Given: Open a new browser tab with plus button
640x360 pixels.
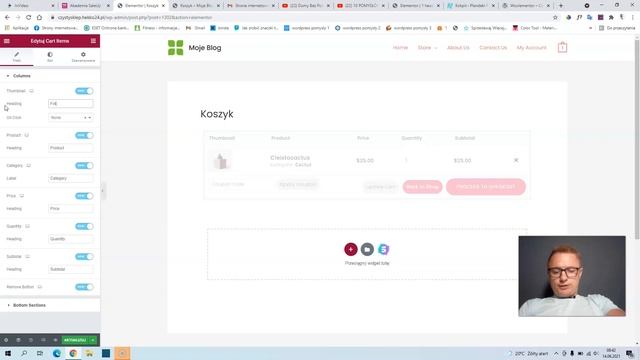Looking at the screenshot, I should pos(560,6).
